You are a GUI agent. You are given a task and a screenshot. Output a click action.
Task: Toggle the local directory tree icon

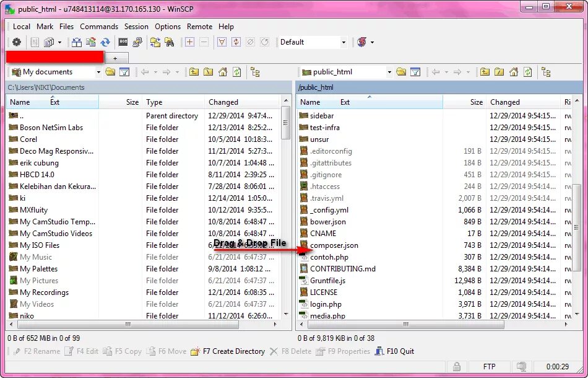(255, 72)
